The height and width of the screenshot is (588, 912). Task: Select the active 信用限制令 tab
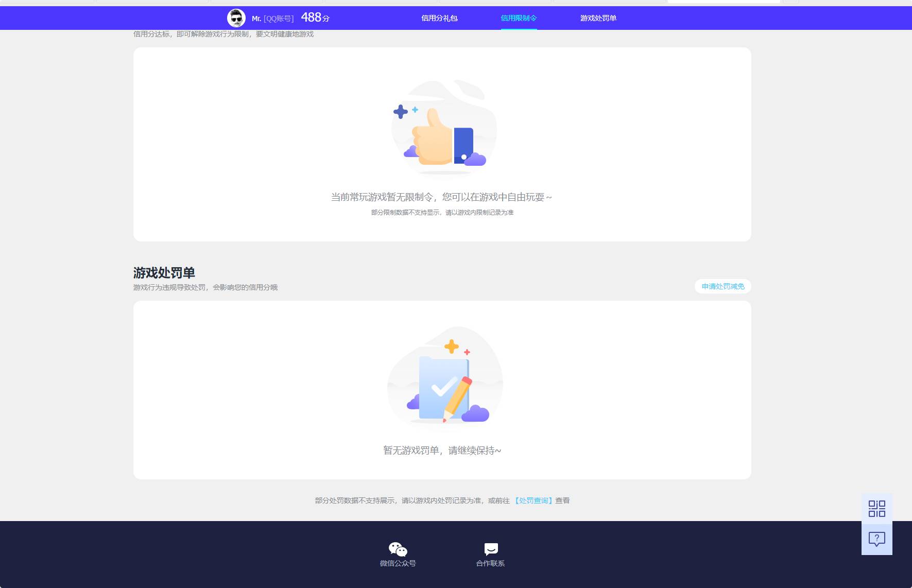pyautogui.click(x=519, y=18)
